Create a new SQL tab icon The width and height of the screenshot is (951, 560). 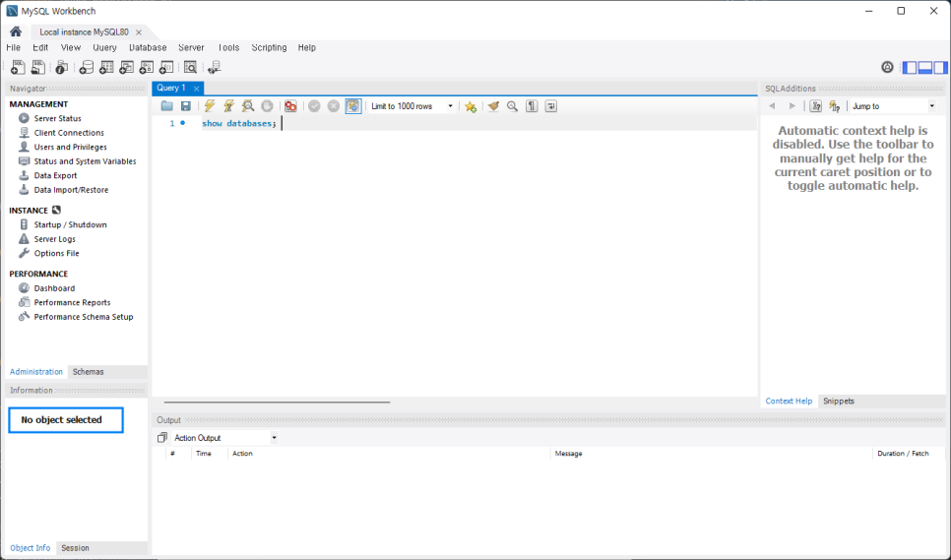tap(18, 67)
